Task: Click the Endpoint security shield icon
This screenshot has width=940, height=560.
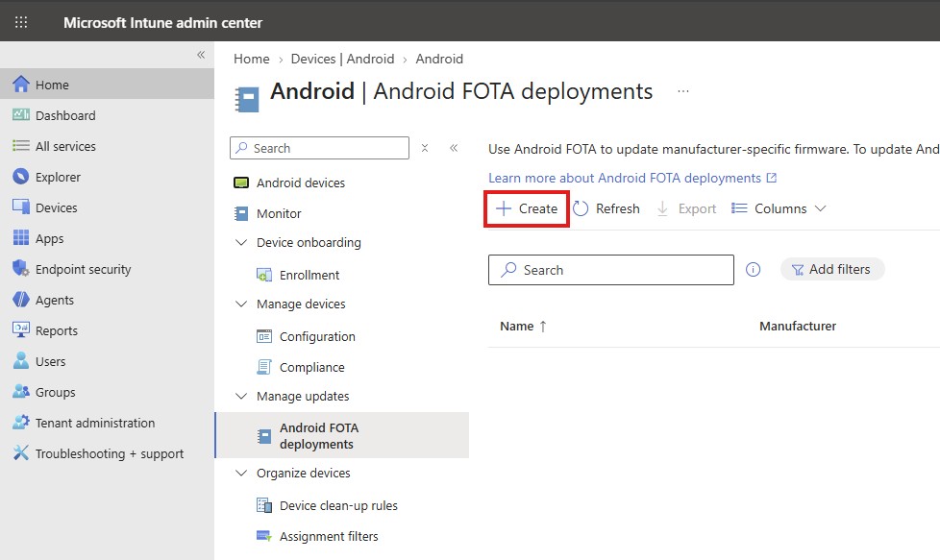Action: coord(21,268)
